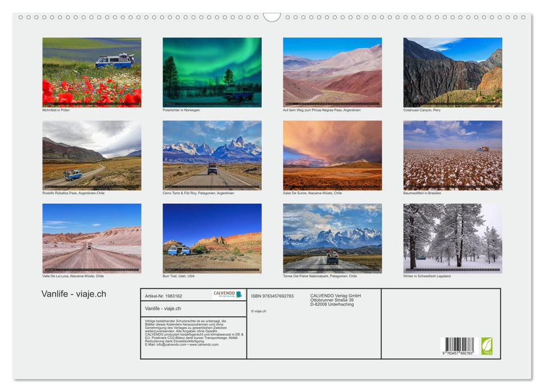Select the Cerro Torre & Fitz Roy photo
Viewport: 544px width, 392px height.
pyautogui.click(x=212, y=155)
